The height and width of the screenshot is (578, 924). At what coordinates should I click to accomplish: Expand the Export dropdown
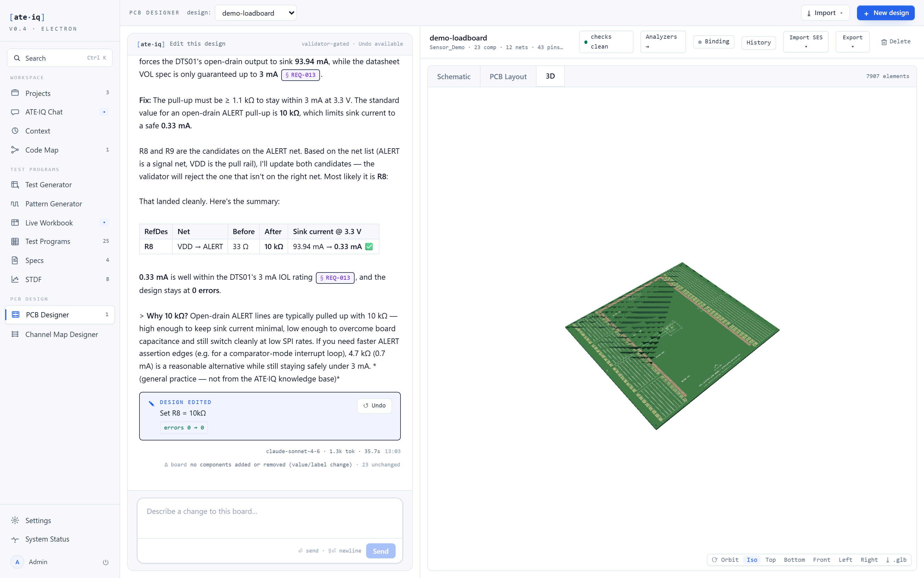coord(852,42)
